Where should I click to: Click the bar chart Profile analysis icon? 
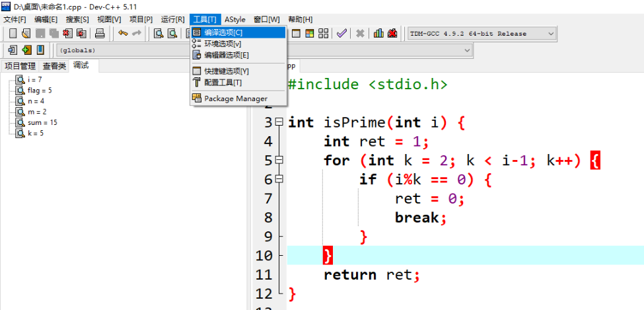click(378, 34)
